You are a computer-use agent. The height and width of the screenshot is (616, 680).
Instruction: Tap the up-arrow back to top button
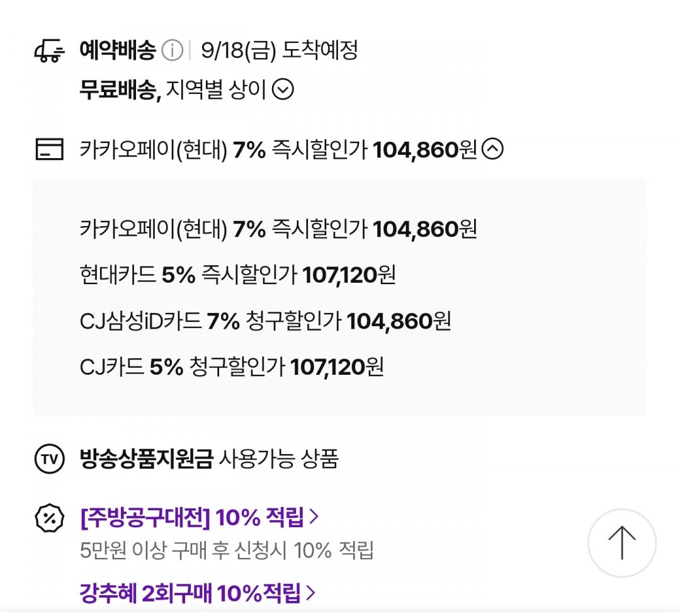tap(622, 543)
